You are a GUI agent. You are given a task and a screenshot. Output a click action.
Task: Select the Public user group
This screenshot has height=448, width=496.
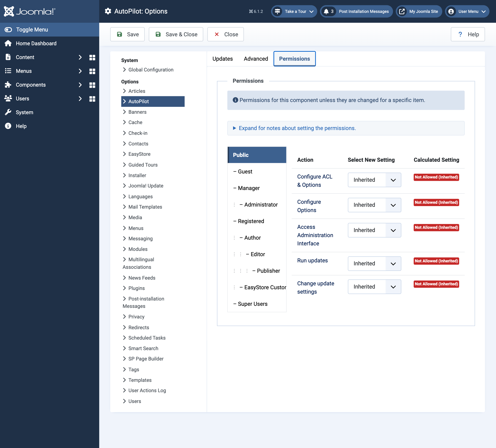[x=257, y=155]
